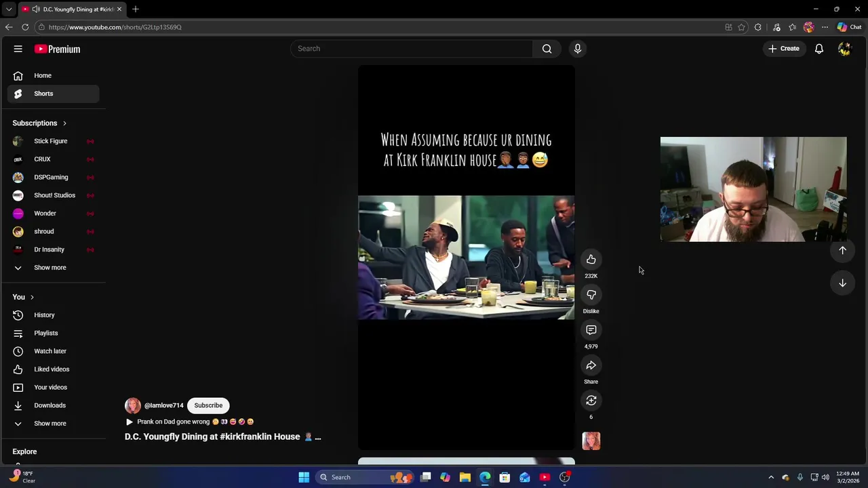Open Watch later in the sidebar
This screenshot has width=868, height=488.
pos(53,351)
